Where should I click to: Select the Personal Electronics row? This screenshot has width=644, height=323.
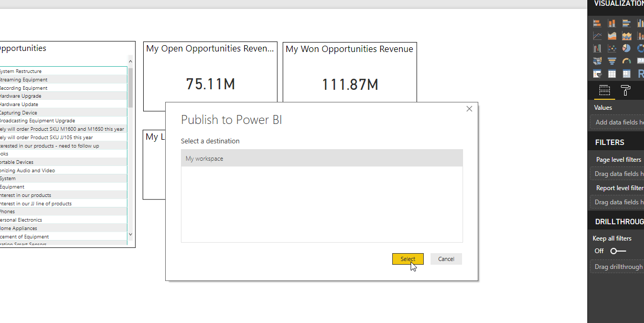click(63, 220)
